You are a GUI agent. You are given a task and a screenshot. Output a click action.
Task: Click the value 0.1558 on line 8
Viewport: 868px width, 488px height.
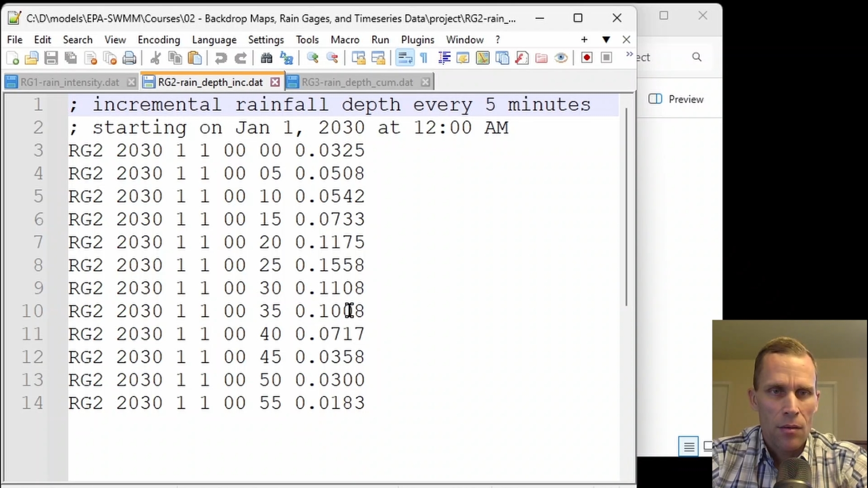tap(330, 265)
